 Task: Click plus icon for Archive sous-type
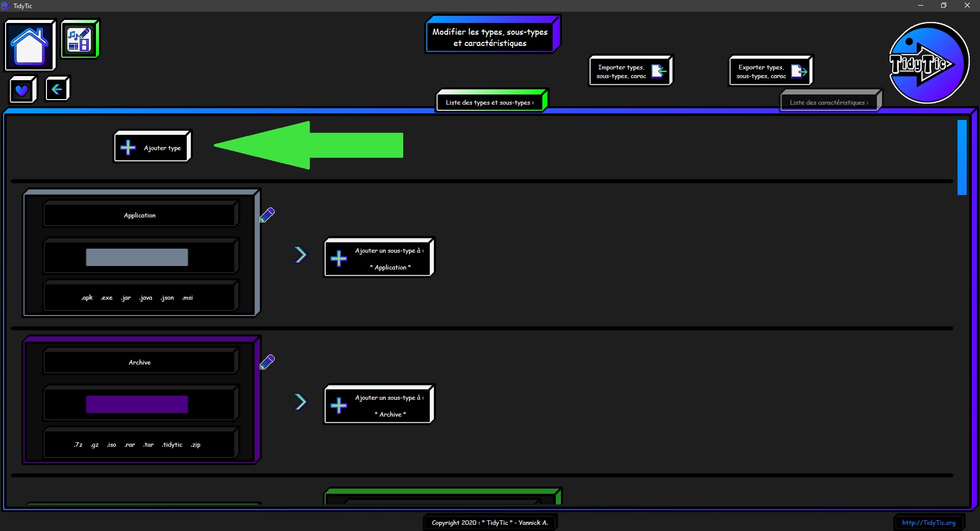pos(339,405)
